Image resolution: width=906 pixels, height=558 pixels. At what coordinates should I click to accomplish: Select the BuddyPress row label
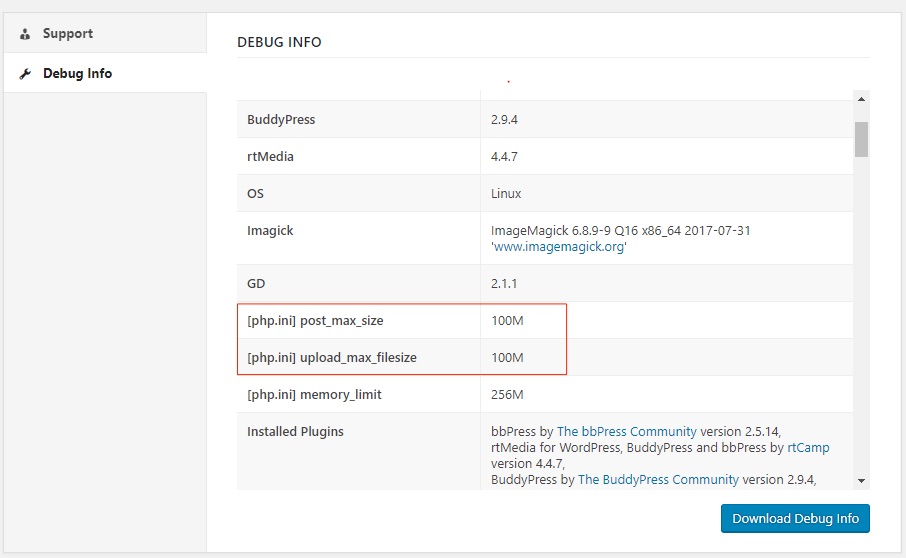point(281,120)
